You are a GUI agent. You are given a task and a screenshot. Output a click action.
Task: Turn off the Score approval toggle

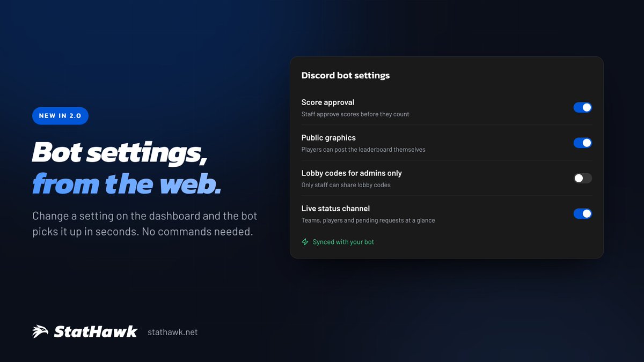(x=583, y=107)
